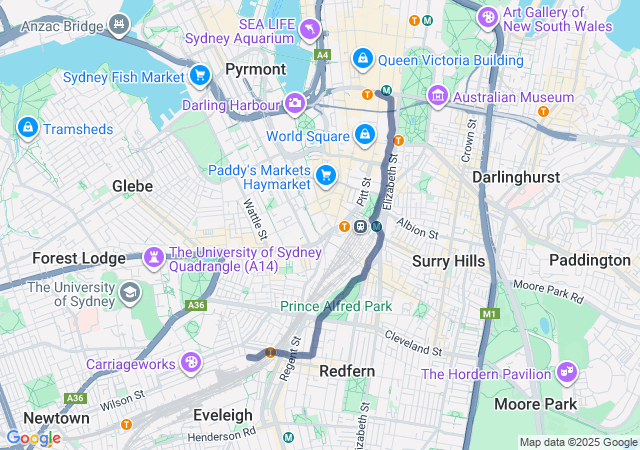The height and width of the screenshot is (450, 640).
Task: Select the SEA LIFE Sydney Aquarium pin
Action: (310, 29)
